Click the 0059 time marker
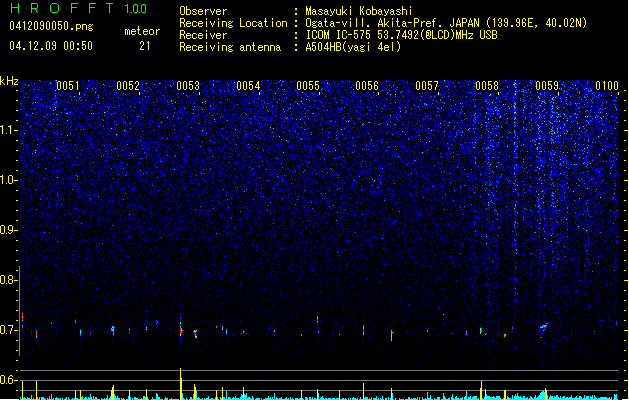 (547, 85)
